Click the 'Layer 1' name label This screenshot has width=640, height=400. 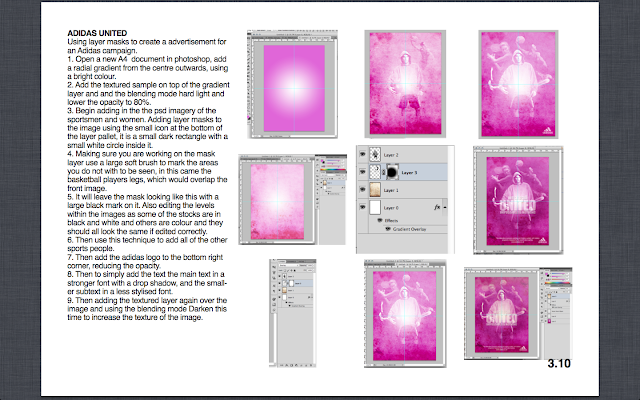(x=391, y=190)
